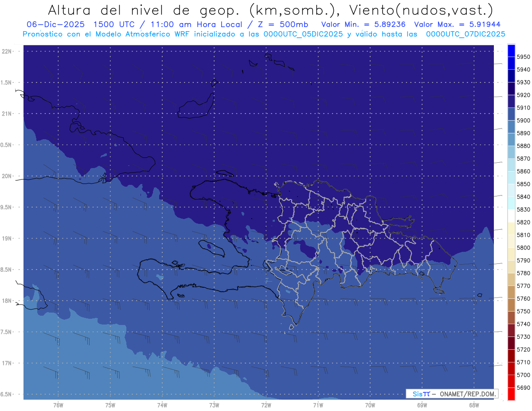Click the '0000UTC_07DIC2025' valid-until time text
532x411 pixels.
point(465,34)
